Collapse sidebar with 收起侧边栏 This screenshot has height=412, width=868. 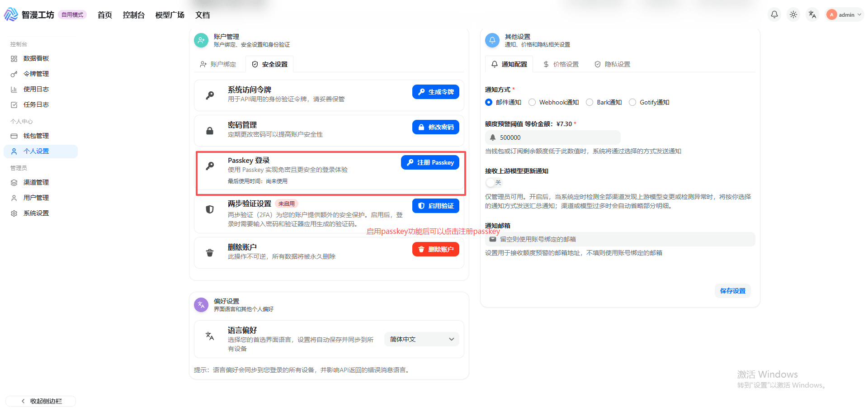41,401
